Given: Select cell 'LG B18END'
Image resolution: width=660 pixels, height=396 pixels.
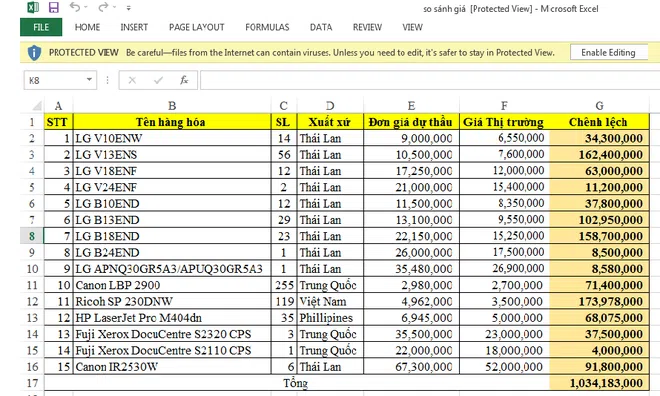Looking at the screenshot, I should coord(172,236).
